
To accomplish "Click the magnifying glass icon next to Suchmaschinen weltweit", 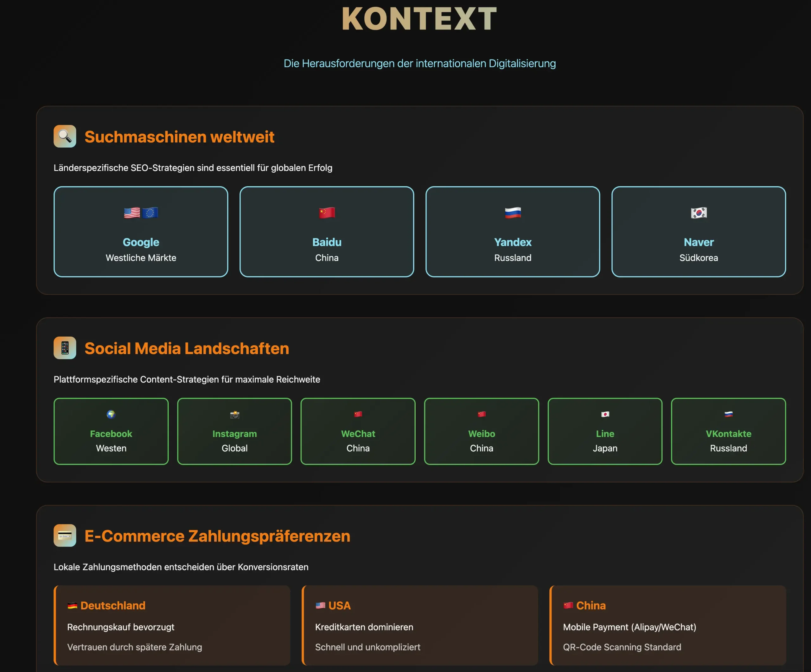I will coord(65,136).
